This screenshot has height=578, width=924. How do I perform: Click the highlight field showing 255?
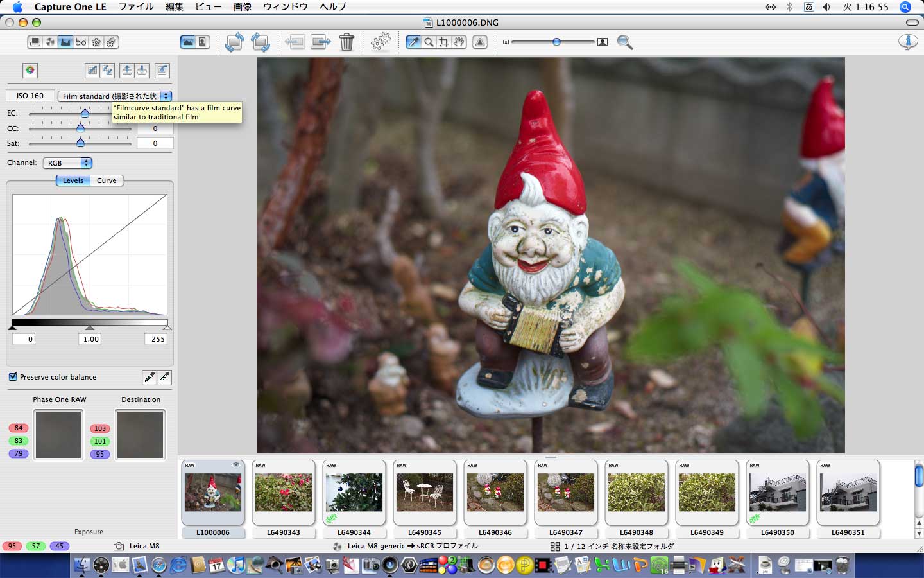(x=156, y=339)
